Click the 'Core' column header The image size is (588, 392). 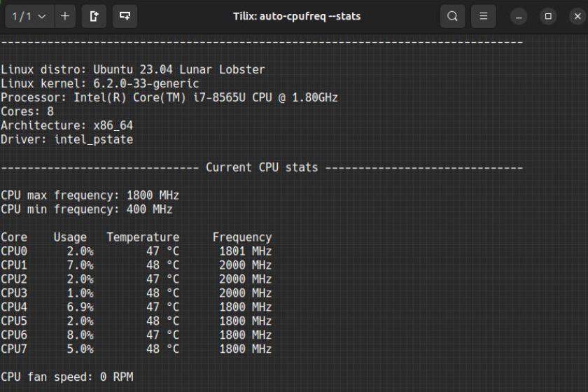[x=14, y=237]
